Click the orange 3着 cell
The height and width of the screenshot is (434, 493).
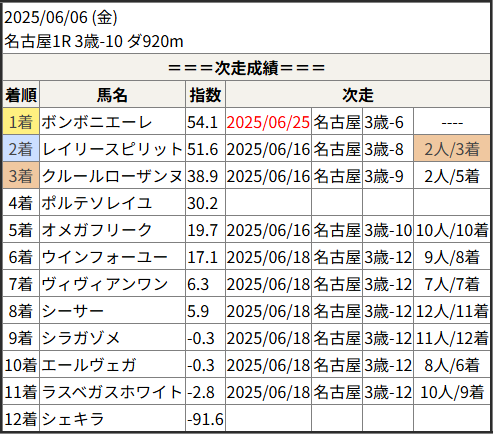[x=21, y=176]
